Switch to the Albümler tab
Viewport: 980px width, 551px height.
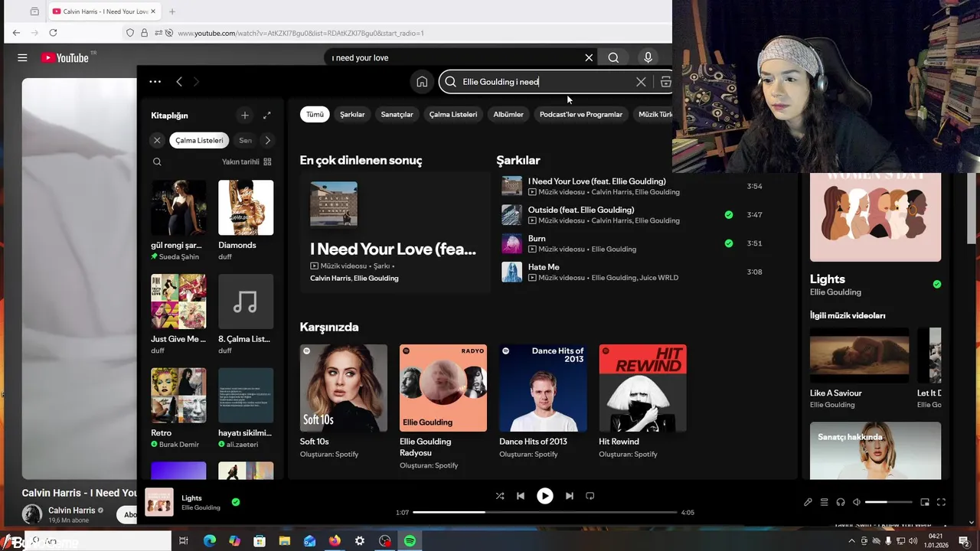[x=508, y=114]
